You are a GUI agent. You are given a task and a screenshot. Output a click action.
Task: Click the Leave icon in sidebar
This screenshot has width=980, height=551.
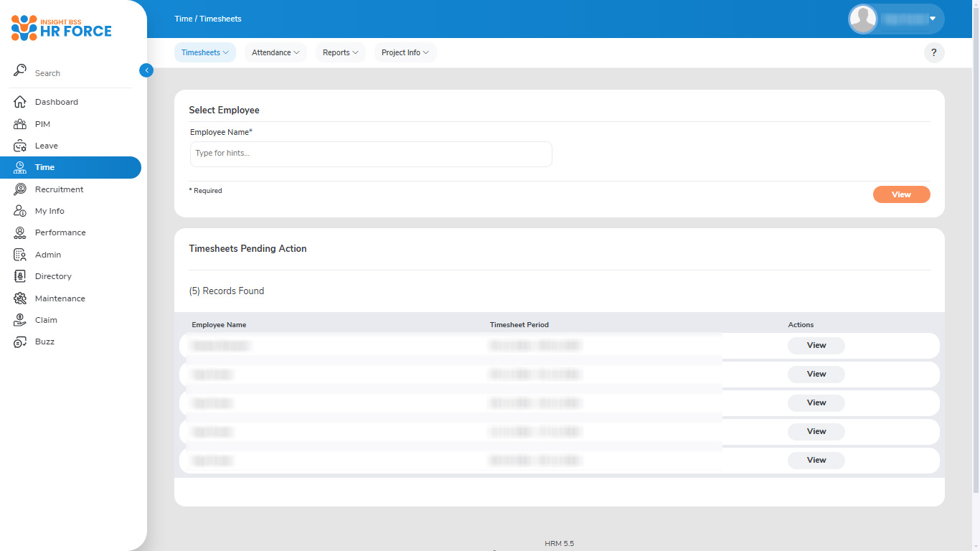pos(20,146)
